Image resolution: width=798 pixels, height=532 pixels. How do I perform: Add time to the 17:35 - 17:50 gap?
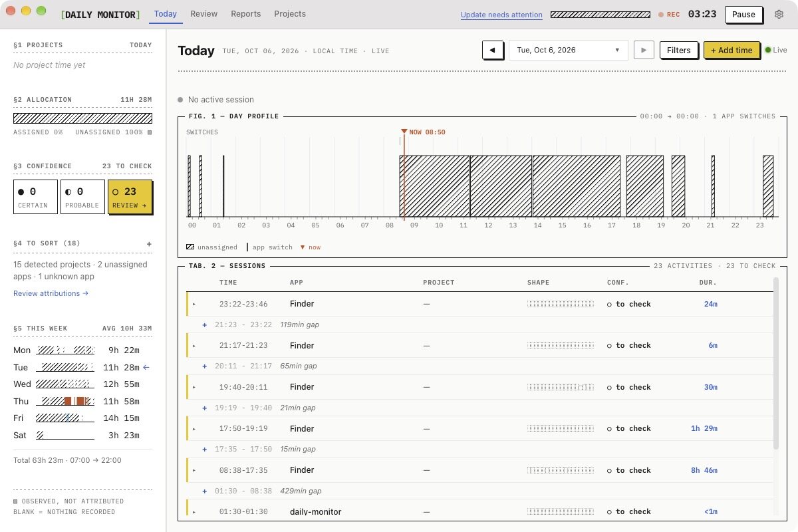point(205,450)
